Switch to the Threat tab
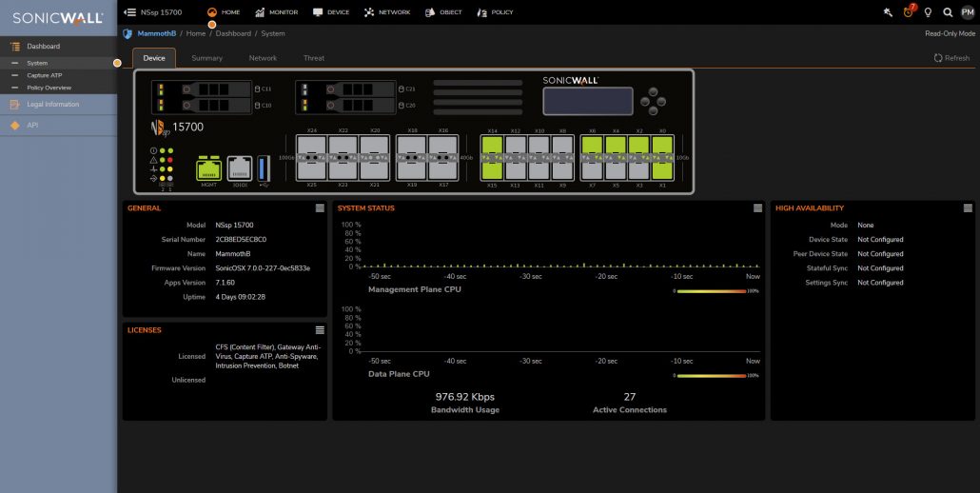This screenshot has height=493, width=980. pyautogui.click(x=314, y=58)
